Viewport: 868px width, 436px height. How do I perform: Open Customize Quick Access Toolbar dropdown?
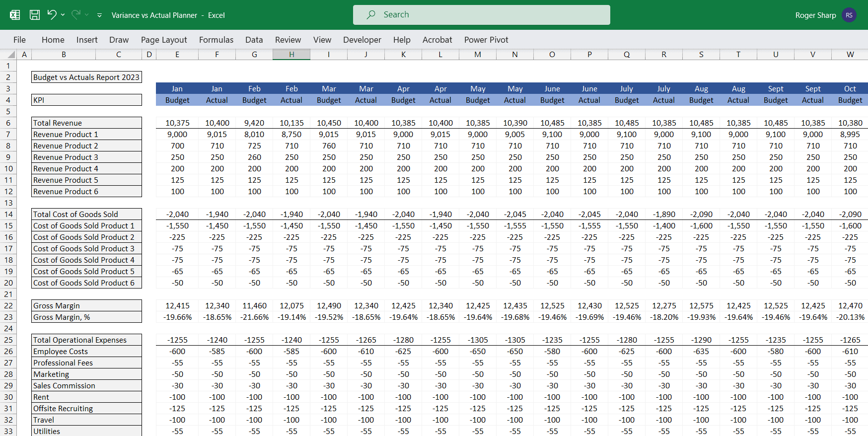point(99,15)
